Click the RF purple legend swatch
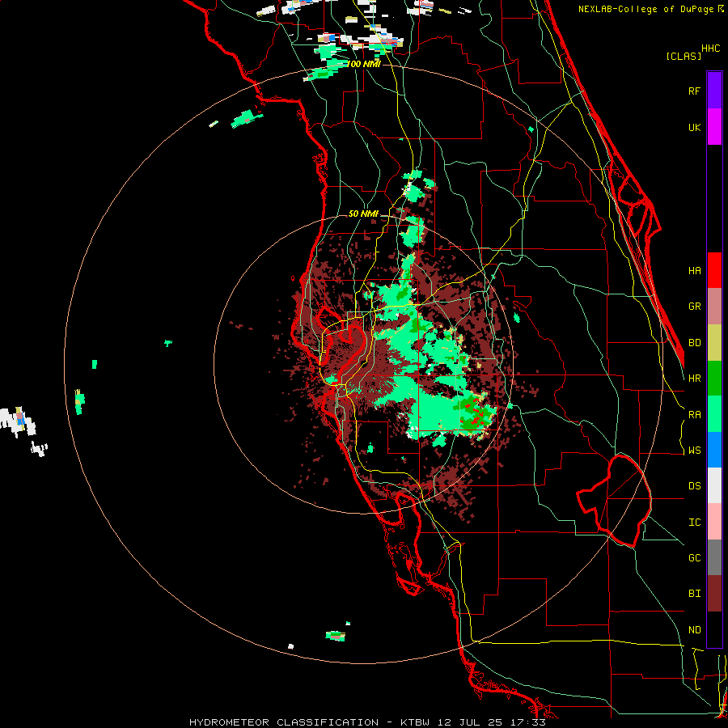The height and width of the screenshot is (728, 728). (714, 91)
